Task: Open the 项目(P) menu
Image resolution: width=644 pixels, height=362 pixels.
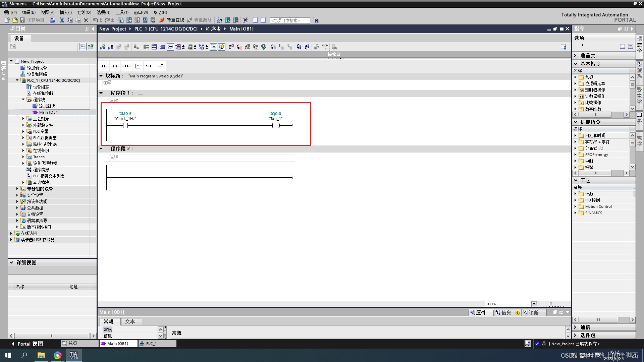Action: (10, 12)
